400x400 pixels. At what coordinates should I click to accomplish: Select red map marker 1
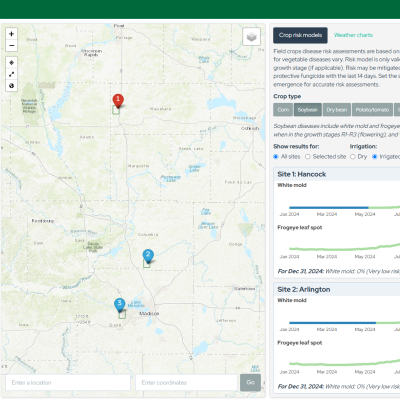click(118, 101)
